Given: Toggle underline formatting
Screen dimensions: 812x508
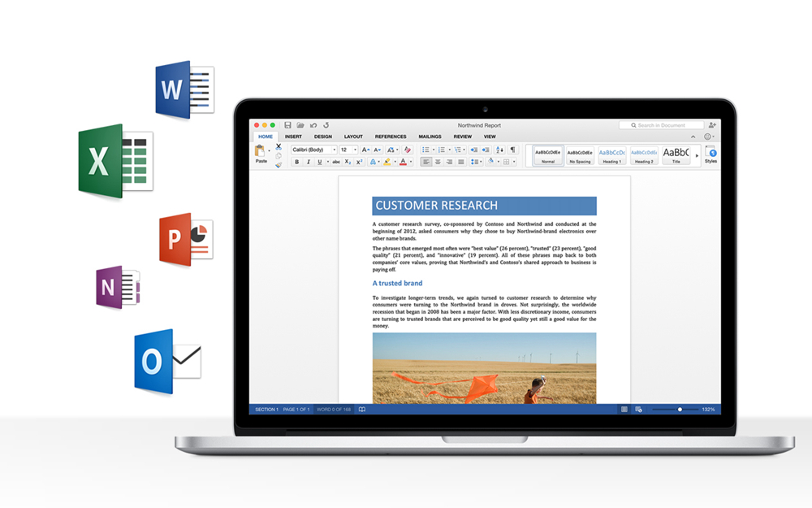Looking at the screenshot, I should click(319, 162).
